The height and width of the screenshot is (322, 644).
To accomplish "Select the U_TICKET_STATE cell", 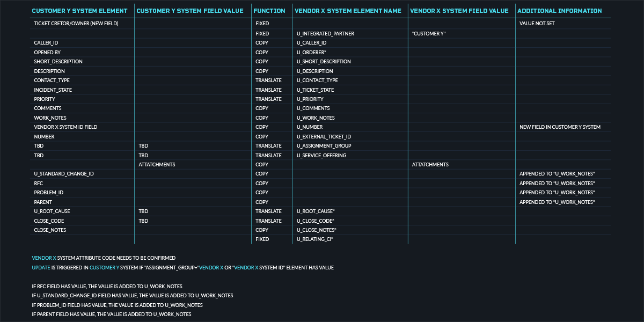I will tap(315, 90).
